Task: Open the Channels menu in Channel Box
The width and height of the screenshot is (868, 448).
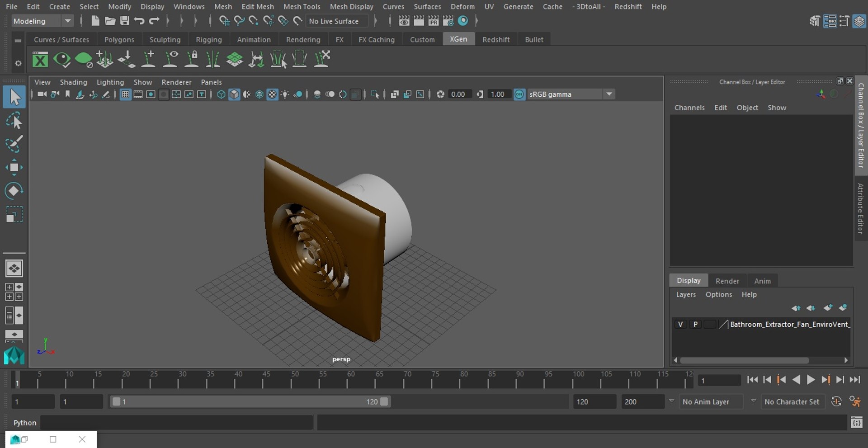Action: point(689,108)
